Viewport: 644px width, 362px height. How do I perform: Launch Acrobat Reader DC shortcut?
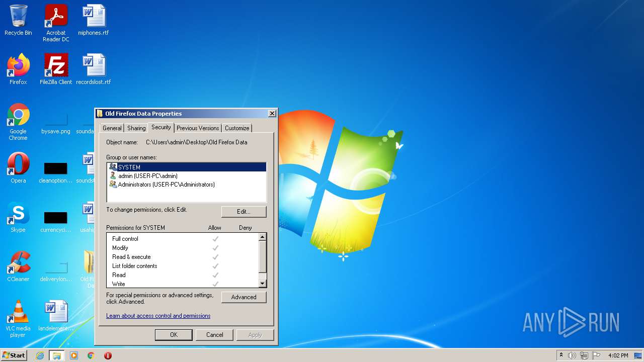click(x=56, y=23)
